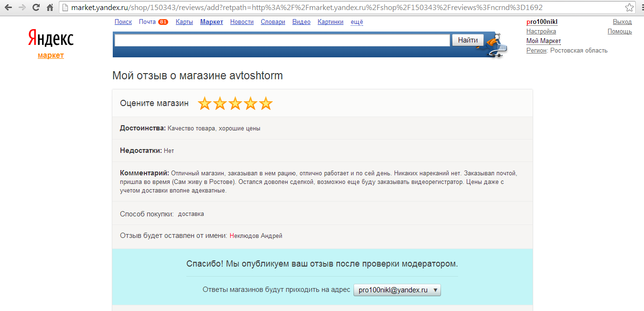Image resolution: width=644 pixels, height=311 pixels.
Task: Click the reviewer name Неклюдов Андрей
Action: [256, 236]
